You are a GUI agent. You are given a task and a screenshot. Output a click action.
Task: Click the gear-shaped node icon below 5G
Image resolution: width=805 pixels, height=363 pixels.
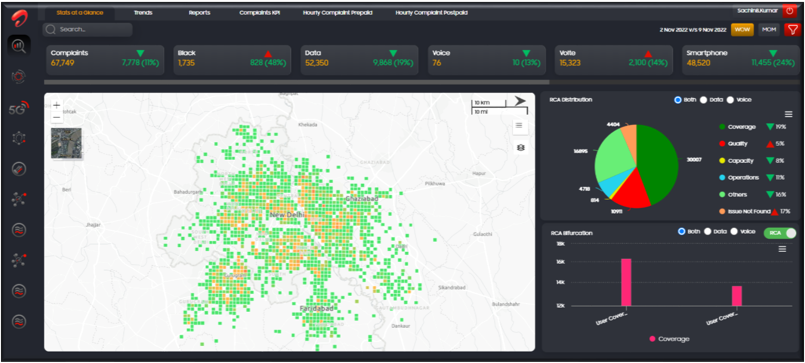coord(19,138)
